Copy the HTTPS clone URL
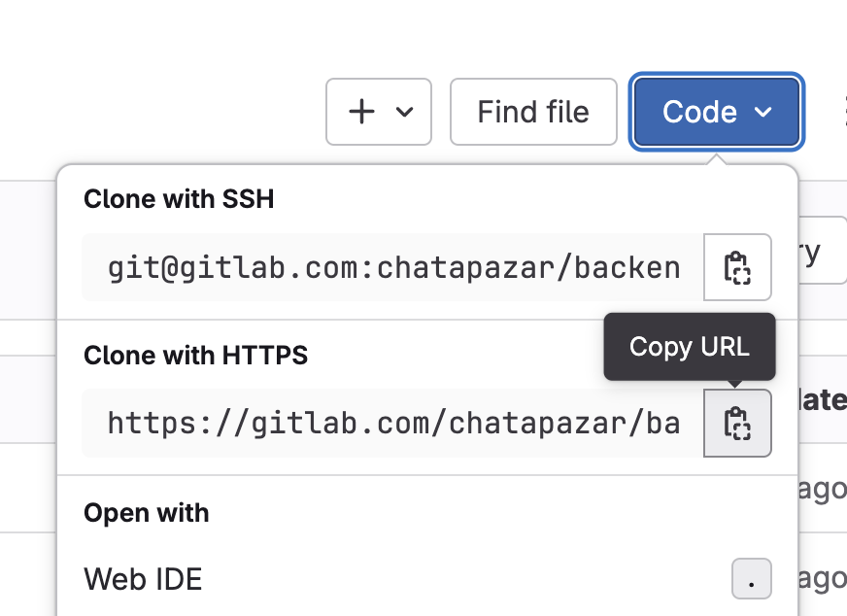Image resolution: width=847 pixels, height=616 pixels. coord(737,423)
